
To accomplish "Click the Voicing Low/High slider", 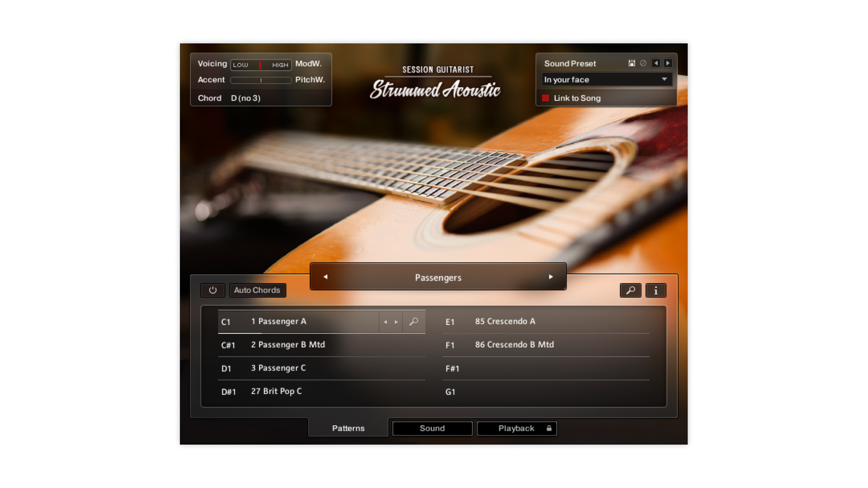I will point(260,65).
